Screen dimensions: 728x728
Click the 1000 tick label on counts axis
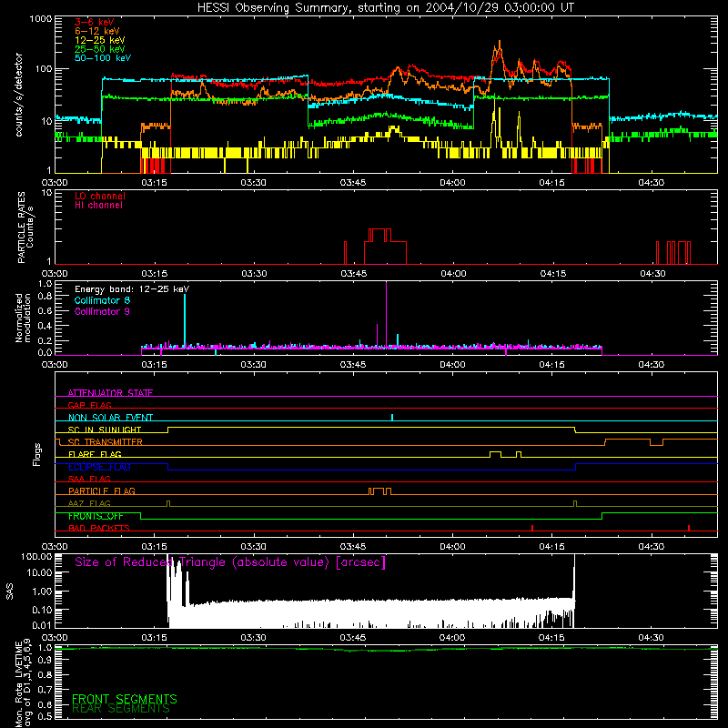[41, 19]
